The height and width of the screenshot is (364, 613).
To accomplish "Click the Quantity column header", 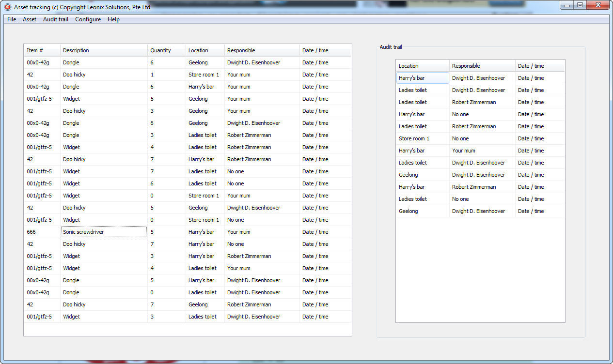I will pos(166,50).
